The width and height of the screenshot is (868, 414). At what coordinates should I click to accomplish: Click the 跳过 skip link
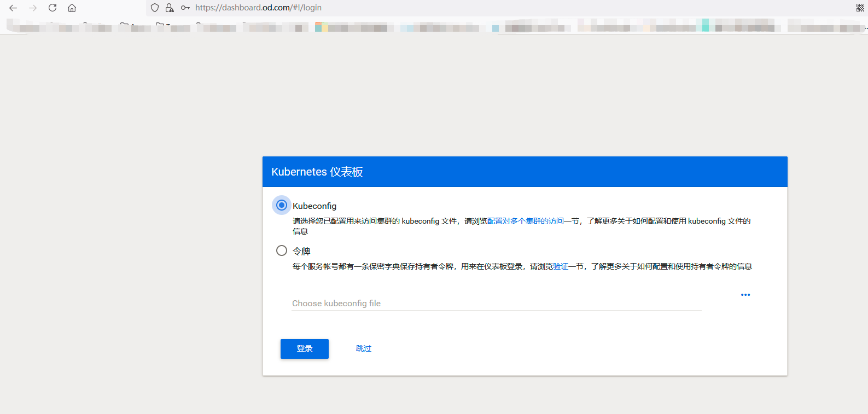click(364, 348)
